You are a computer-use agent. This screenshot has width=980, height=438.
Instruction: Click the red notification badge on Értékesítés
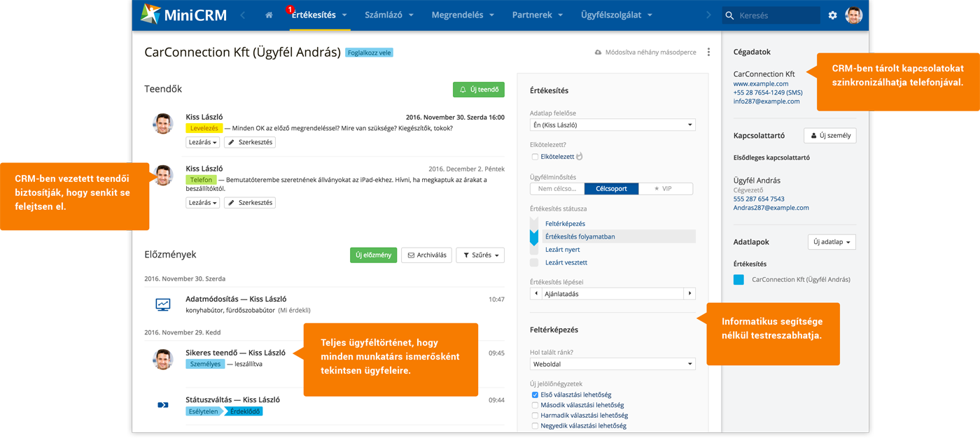click(x=290, y=9)
